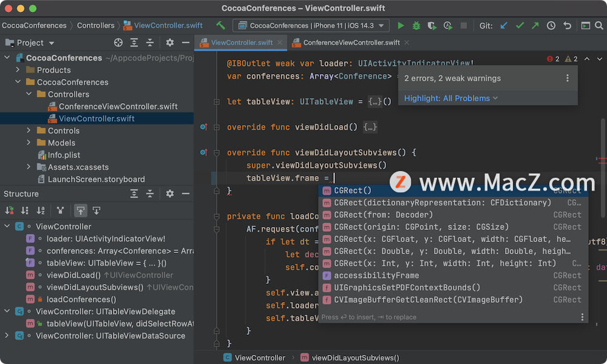Toggle sort by visibility in Structure
This screenshot has width=607, height=364.
coord(9,211)
